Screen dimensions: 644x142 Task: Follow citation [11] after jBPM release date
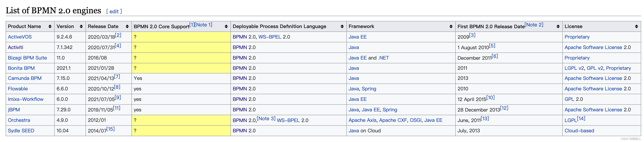point(117,108)
